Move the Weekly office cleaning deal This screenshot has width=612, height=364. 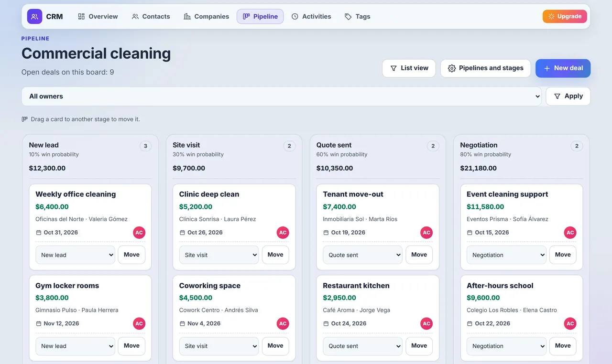click(x=131, y=255)
